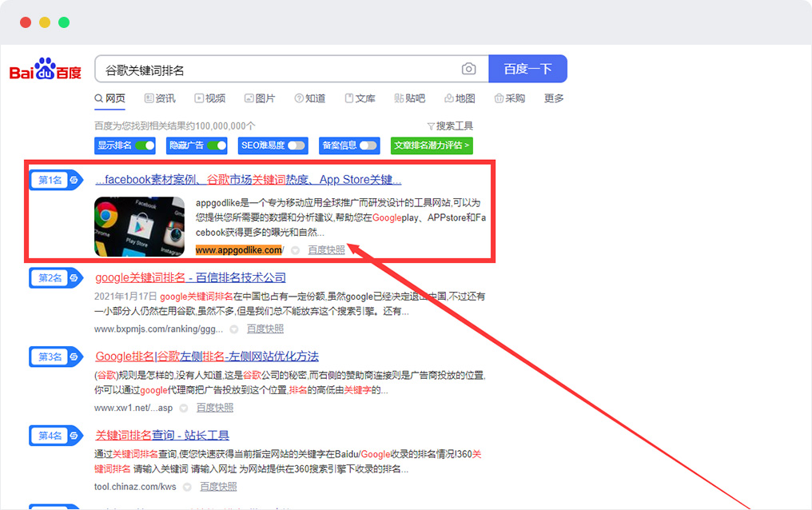Open the 采购 tab
Screen dimensions: 812x510
click(510, 98)
